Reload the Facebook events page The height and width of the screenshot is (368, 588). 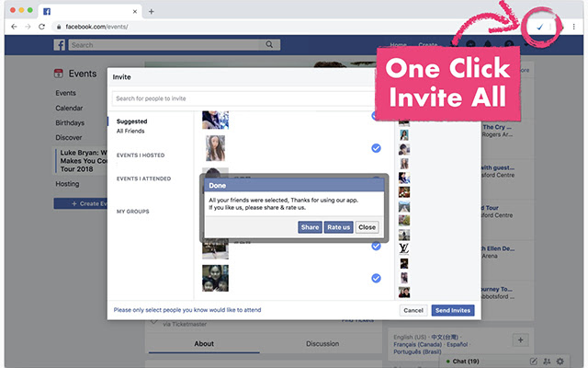(x=41, y=27)
